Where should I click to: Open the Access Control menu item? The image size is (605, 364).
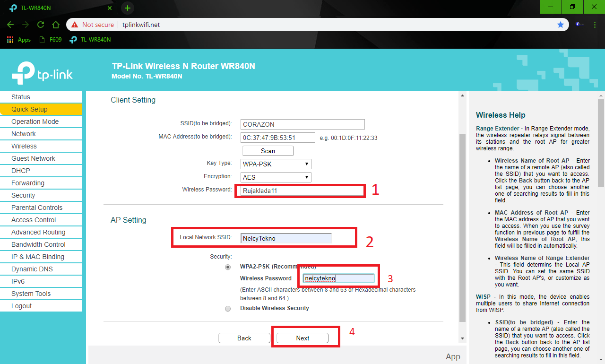click(x=41, y=220)
